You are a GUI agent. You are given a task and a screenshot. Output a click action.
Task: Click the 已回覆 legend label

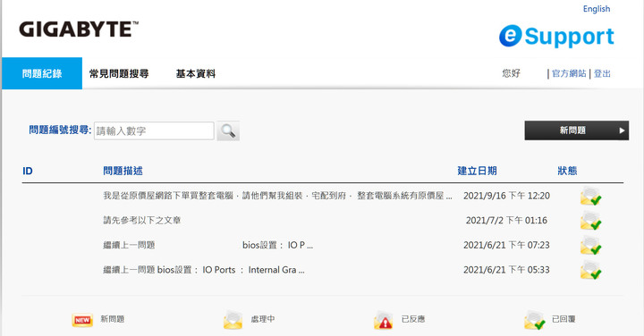pos(563,319)
